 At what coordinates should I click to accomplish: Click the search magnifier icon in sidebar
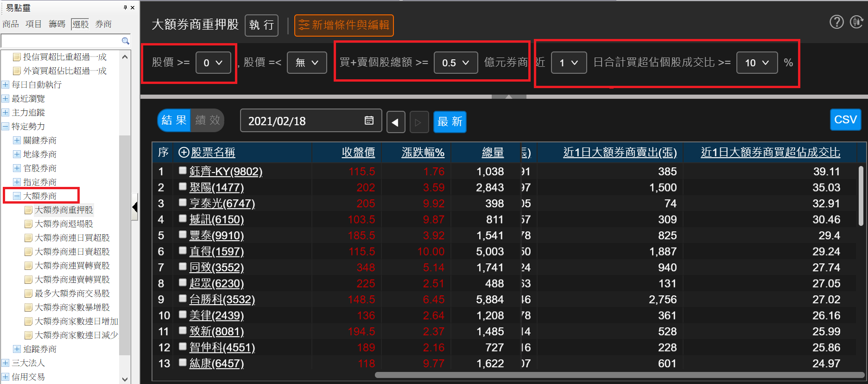(x=125, y=41)
